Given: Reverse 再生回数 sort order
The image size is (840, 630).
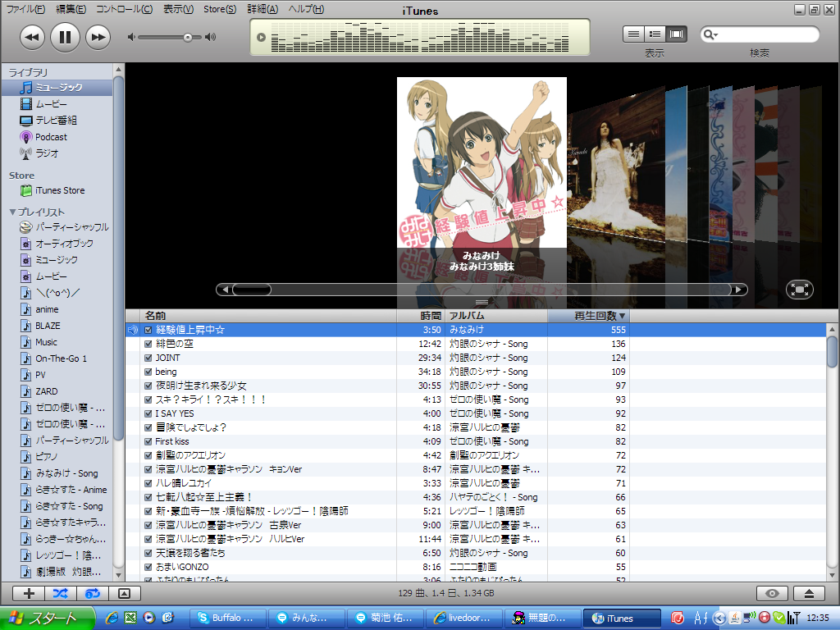Looking at the screenshot, I should click(588, 316).
